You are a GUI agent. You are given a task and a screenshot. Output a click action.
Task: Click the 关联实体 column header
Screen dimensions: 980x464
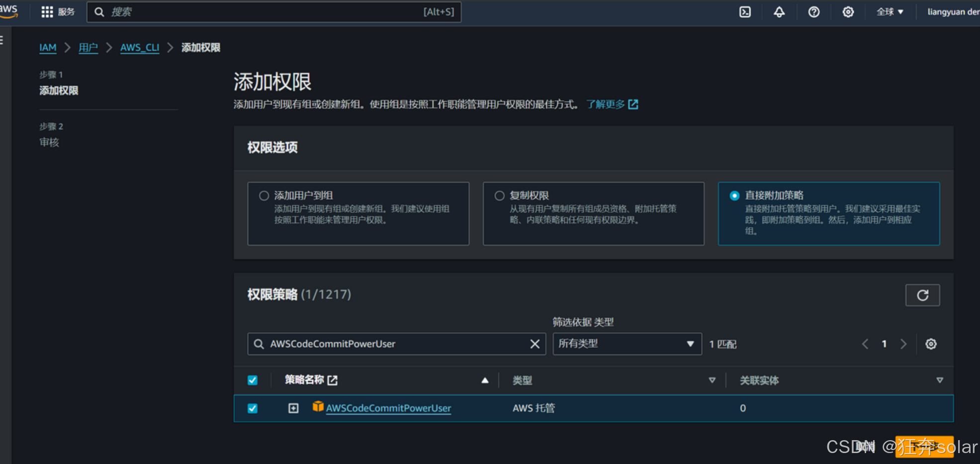tap(759, 381)
